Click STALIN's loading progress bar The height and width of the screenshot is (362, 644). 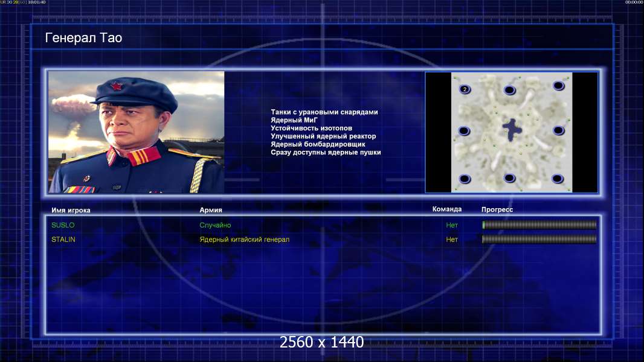click(x=539, y=239)
